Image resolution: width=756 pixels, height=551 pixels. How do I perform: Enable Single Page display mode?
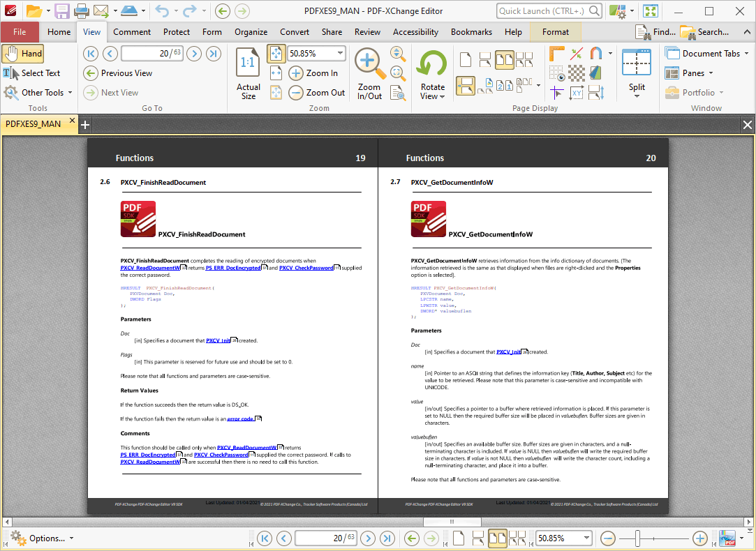pyautogui.click(x=466, y=59)
